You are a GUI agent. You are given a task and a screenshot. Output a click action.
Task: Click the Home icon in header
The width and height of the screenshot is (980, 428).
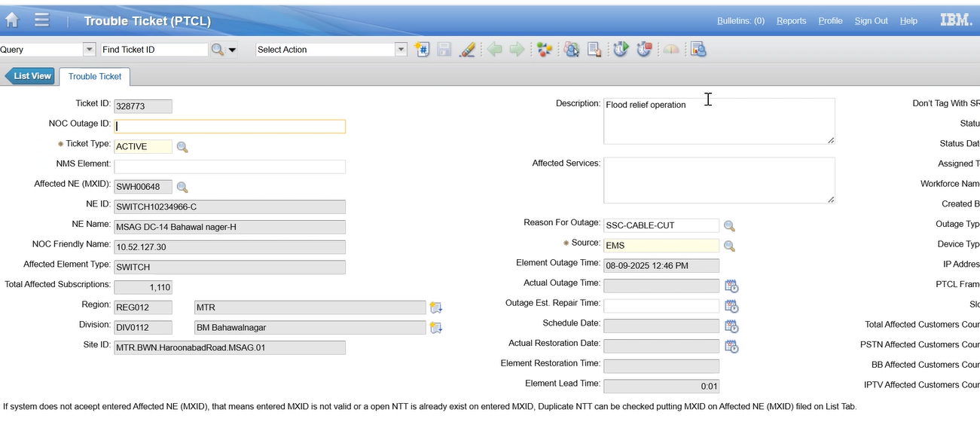pos(11,20)
